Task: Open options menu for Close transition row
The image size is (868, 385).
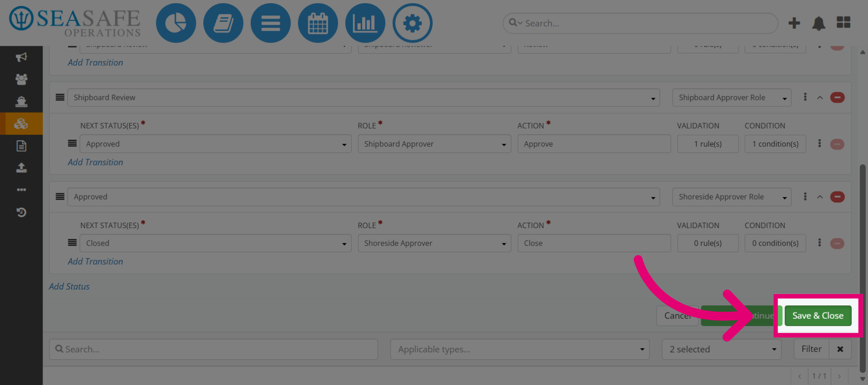Action: click(819, 243)
